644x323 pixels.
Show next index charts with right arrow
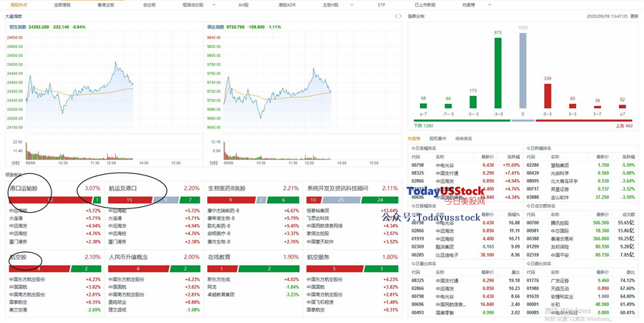click(400, 16)
